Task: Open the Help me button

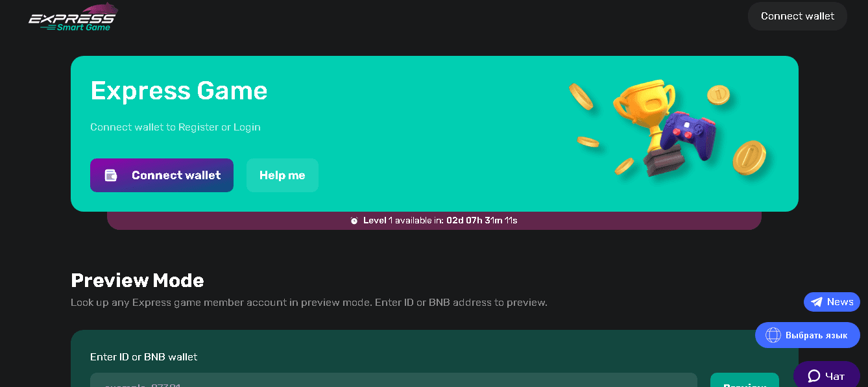Action: [282, 175]
